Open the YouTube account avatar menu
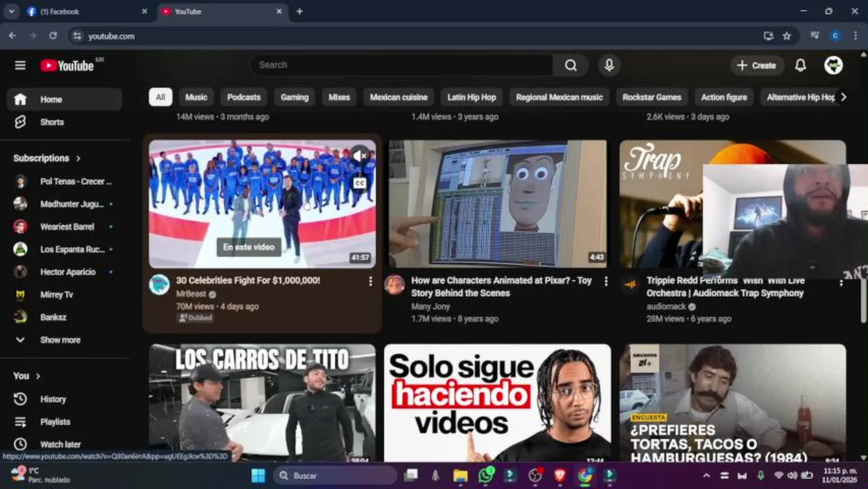Image resolution: width=868 pixels, height=489 pixels. coord(833,65)
